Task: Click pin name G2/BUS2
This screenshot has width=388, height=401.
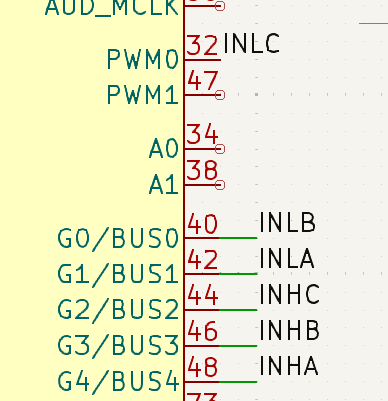Action: 119,310
